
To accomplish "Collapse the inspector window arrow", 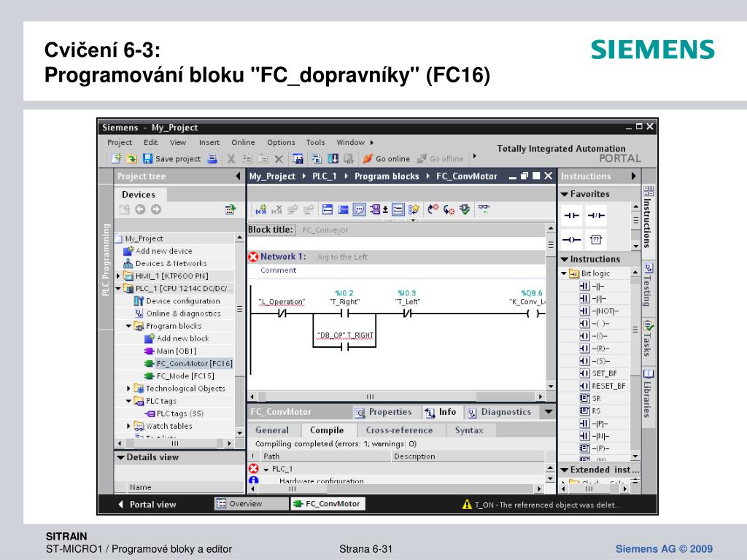I will pos(549,412).
